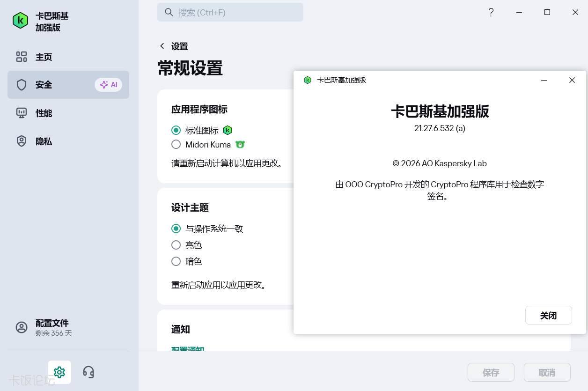Click the © 2026 AO Kaspersky Lab text

pyautogui.click(x=440, y=163)
